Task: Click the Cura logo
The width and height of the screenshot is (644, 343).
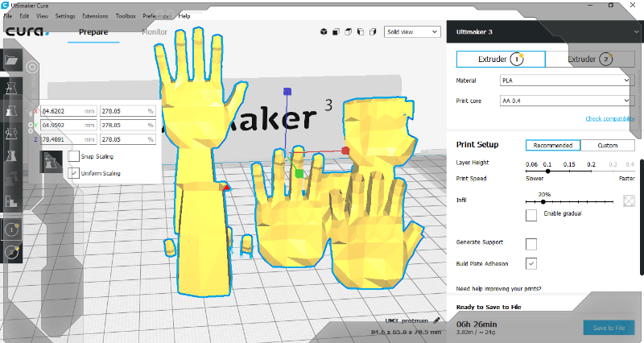Action: click(27, 31)
